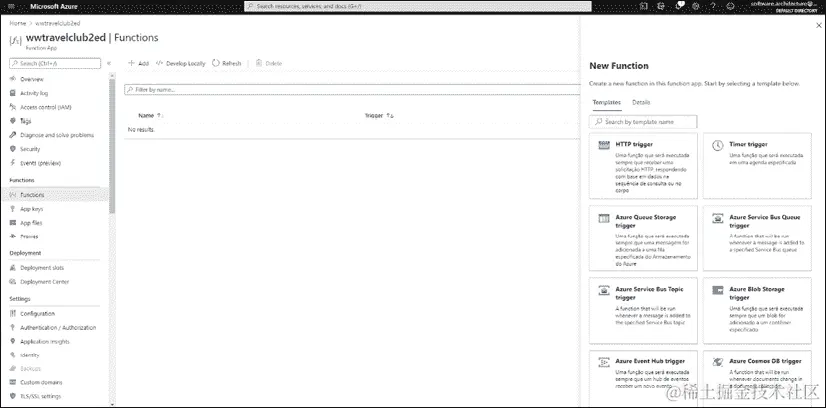The width and height of the screenshot is (826, 408).
Task: Click the Queue Storage trigger icon
Action: [604, 218]
